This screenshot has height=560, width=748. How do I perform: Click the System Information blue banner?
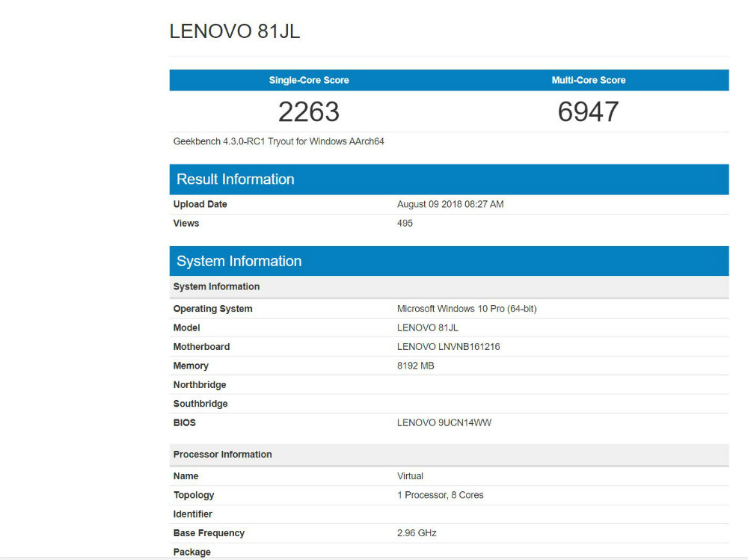[x=239, y=260]
